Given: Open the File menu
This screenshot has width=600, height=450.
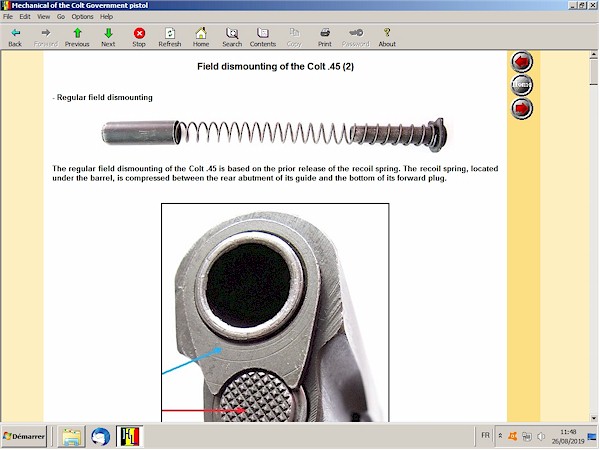Looking at the screenshot, I should tap(8, 16).
